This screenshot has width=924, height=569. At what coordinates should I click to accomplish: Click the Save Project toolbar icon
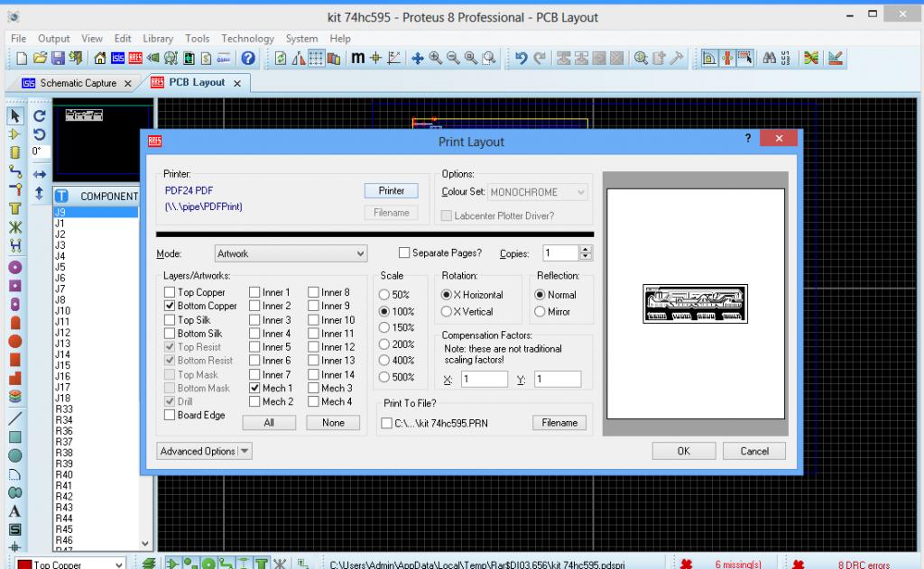[58, 59]
